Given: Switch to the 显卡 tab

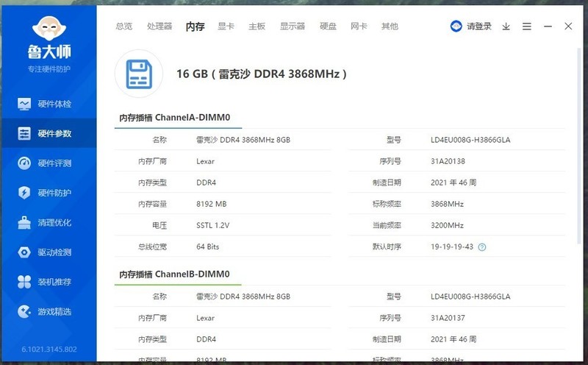Looking at the screenshot, I should (x=226, y=26).
